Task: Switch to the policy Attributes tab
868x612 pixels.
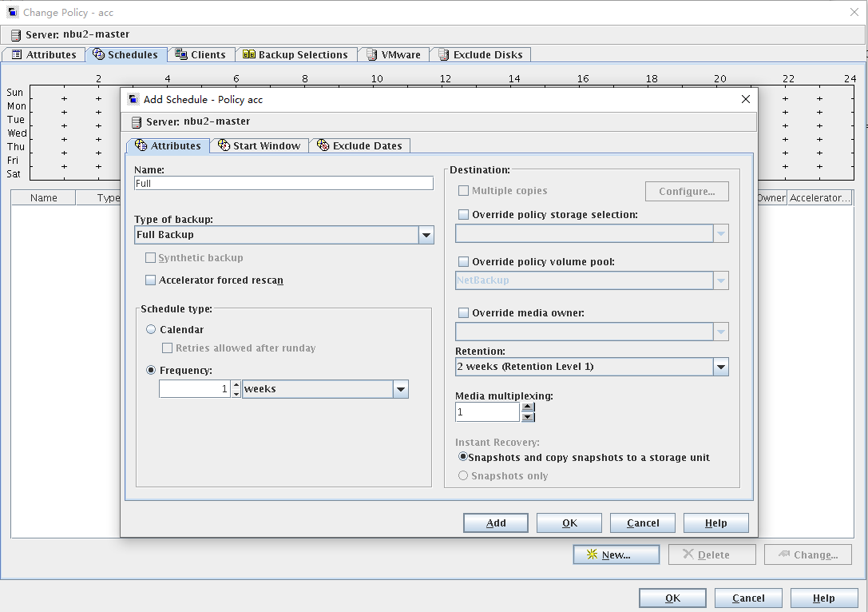Action: (x=44, y=54)
